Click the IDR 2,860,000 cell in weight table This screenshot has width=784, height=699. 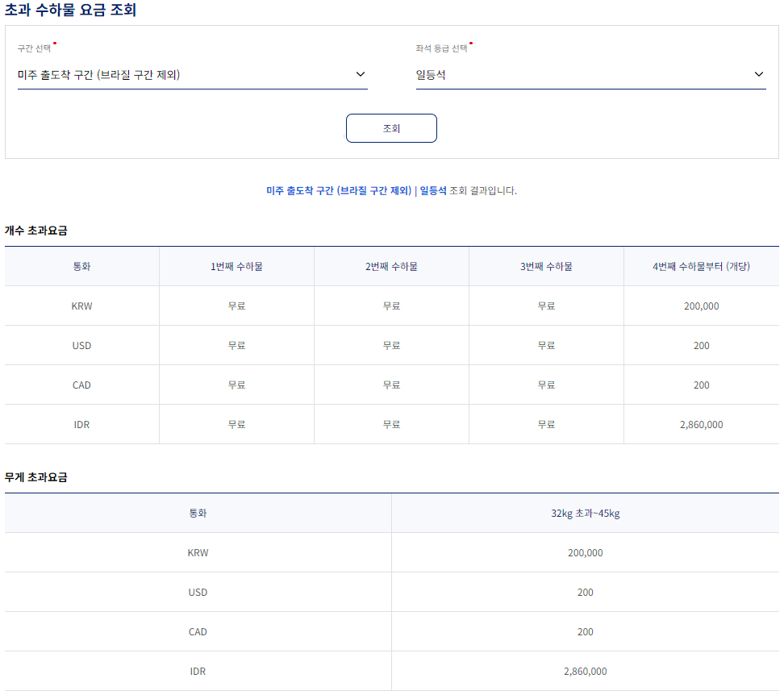(586, 671)
